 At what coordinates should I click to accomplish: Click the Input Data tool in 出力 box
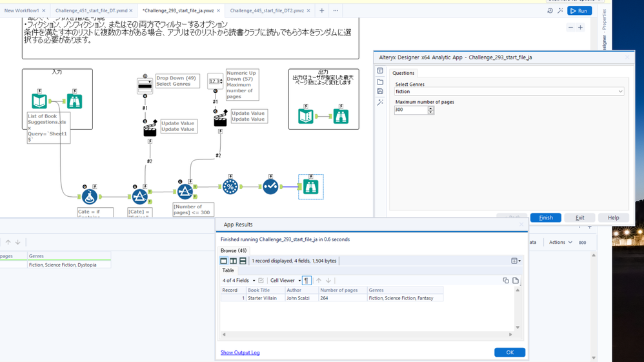pyautogui.click(x=306, y=116)
